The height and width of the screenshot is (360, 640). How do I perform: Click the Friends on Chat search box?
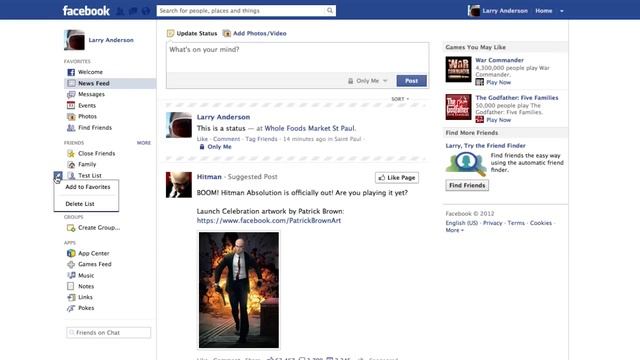click(x=109, y=333)
